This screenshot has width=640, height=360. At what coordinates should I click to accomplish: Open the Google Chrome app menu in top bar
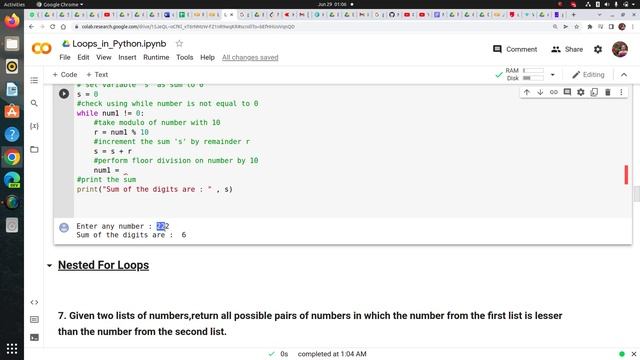click(x=60, y=4)
